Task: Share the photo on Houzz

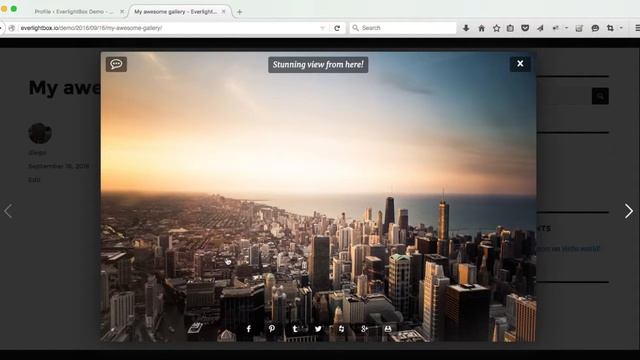Action: pos(341,329)
